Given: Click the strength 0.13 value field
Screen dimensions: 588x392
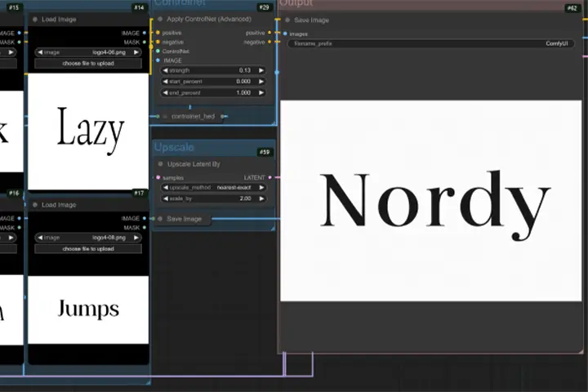Looking at the screenshot, I should 213,70.
